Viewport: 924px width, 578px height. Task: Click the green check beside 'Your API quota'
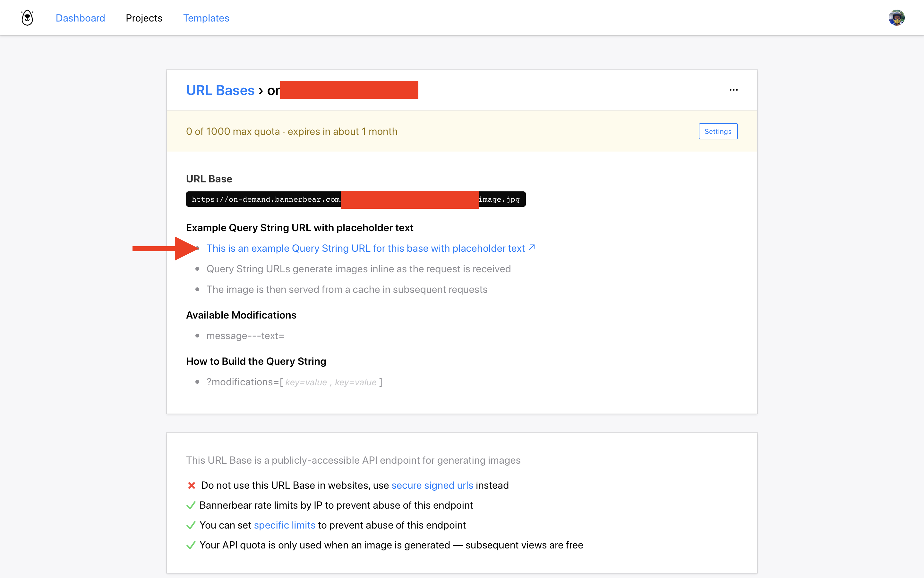(191, 545)
